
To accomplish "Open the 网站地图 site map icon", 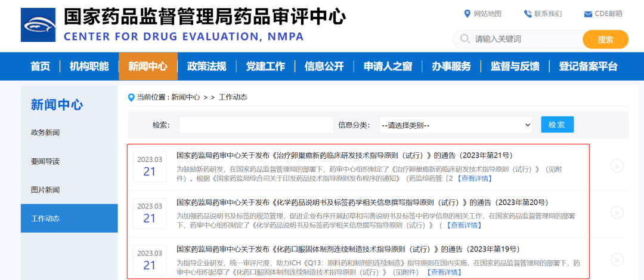I will 467,14.
